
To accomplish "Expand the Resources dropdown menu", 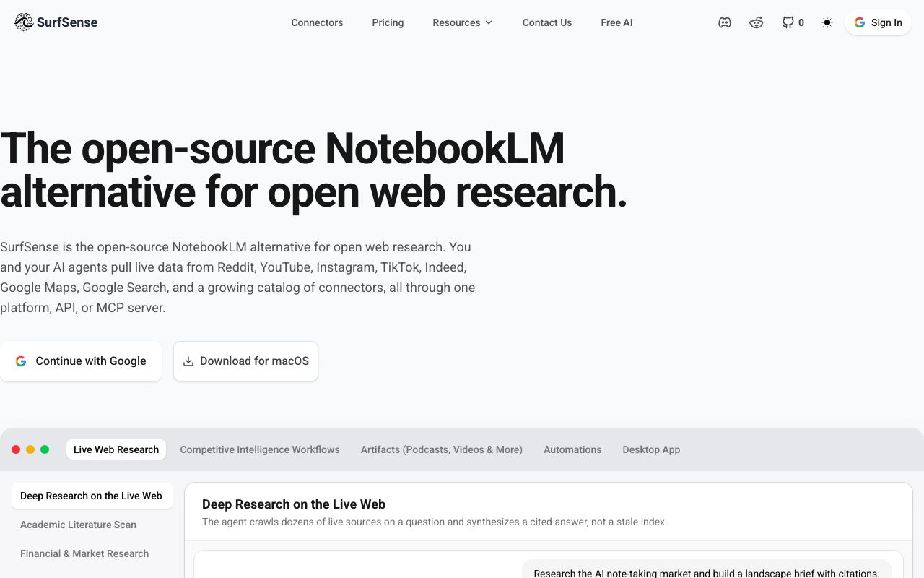I will pos(463,22).
